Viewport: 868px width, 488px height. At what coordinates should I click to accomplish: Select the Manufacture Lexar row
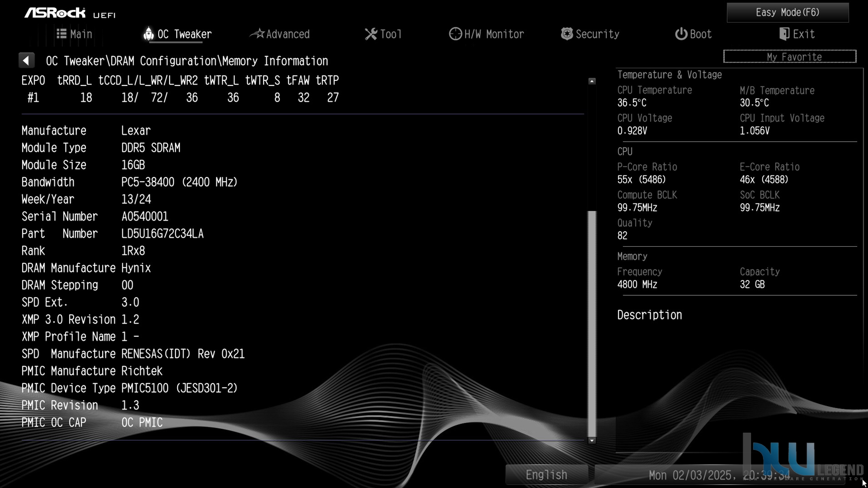(x=86, y=131)
